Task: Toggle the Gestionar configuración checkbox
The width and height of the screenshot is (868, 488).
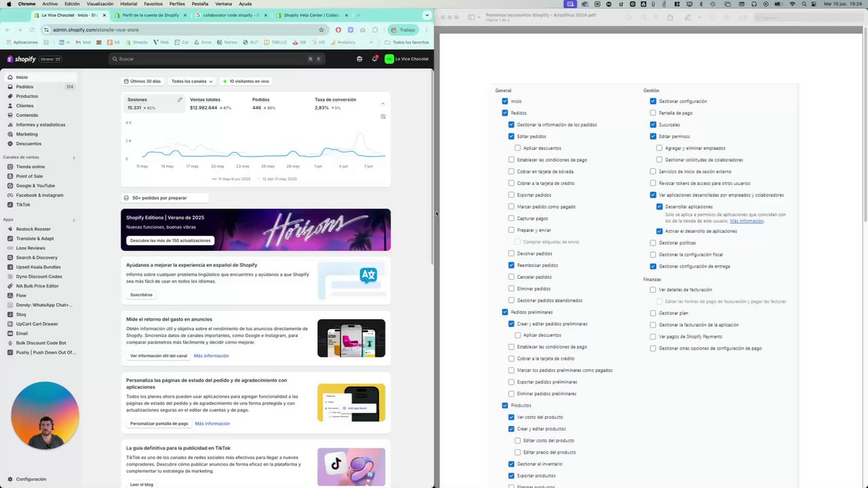Action: (653, 102)
